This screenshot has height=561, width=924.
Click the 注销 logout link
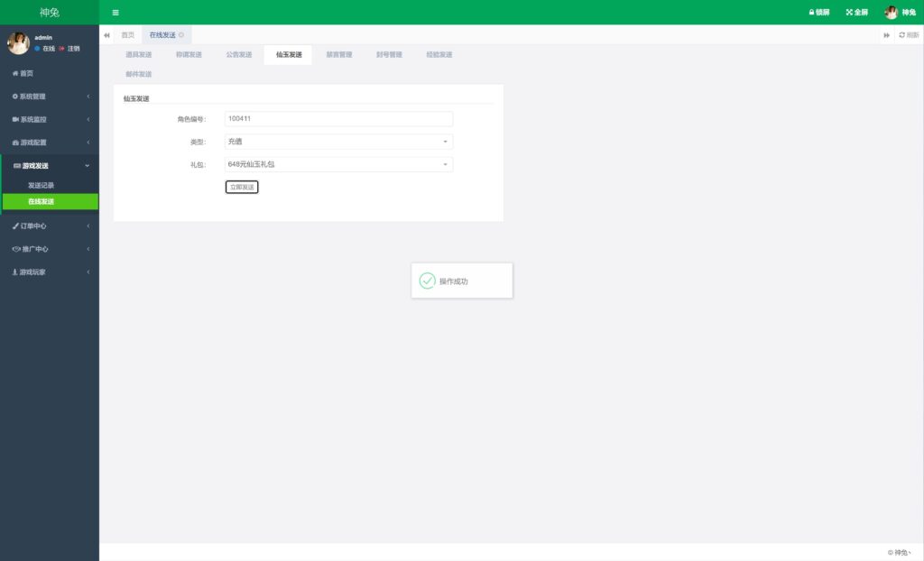72,49
